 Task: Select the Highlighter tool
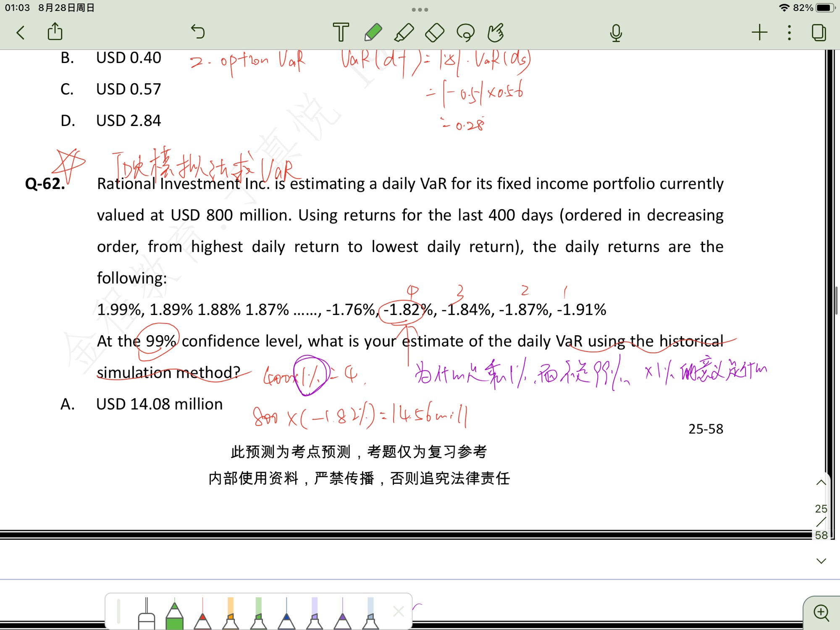tap(404, 32)
